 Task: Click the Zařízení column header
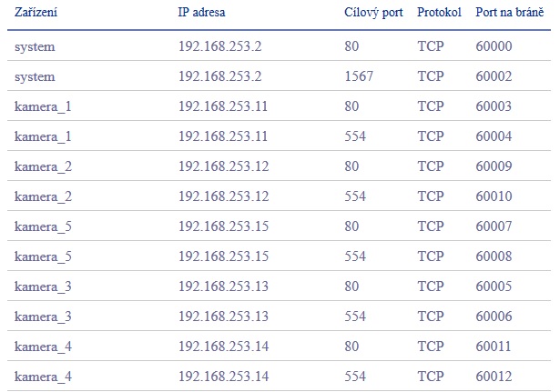click(36, 13)
